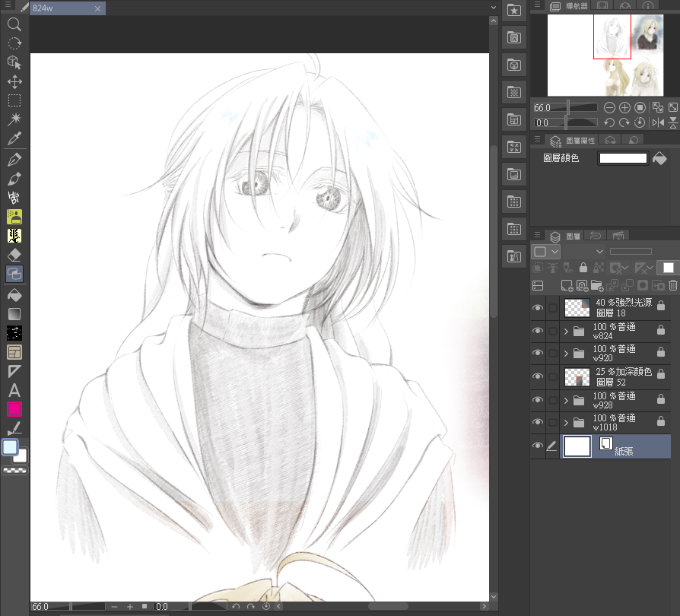The width and height of the screenshot is (680, 616).
Task: Hide the w920 folder layer
Action: [538, 352]
